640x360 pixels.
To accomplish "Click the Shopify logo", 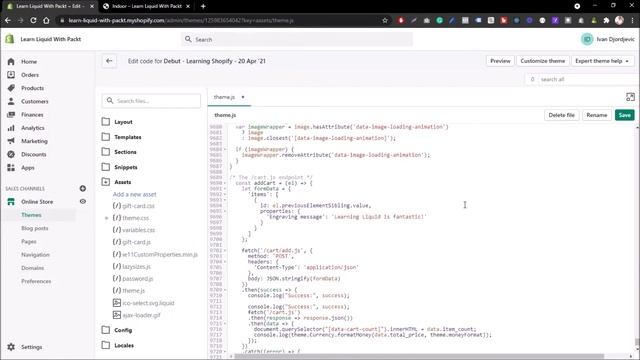I will [x=9, y=39].
